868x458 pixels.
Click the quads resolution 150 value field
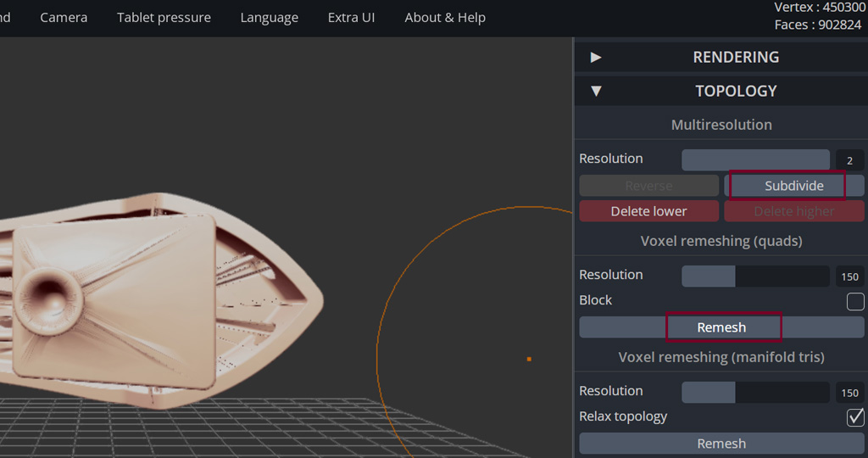pyautogui.click(x=849, y=276)
